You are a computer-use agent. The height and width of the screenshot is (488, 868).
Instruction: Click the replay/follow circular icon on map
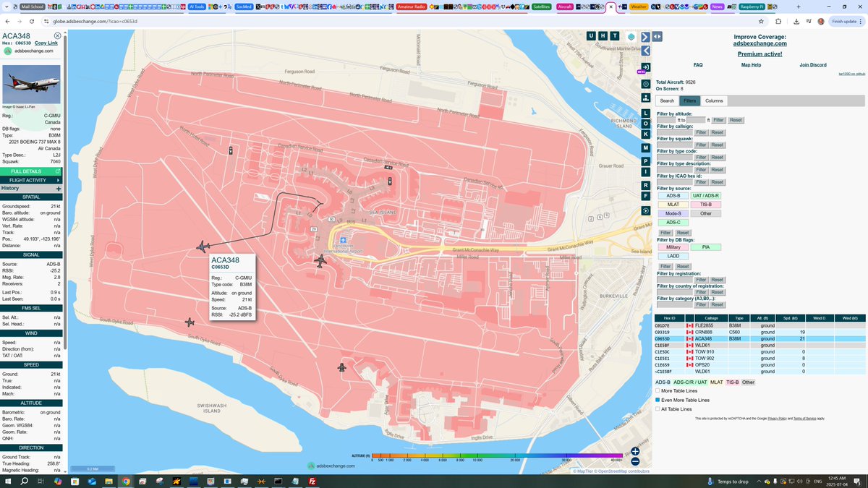click(x=645, y=210)
